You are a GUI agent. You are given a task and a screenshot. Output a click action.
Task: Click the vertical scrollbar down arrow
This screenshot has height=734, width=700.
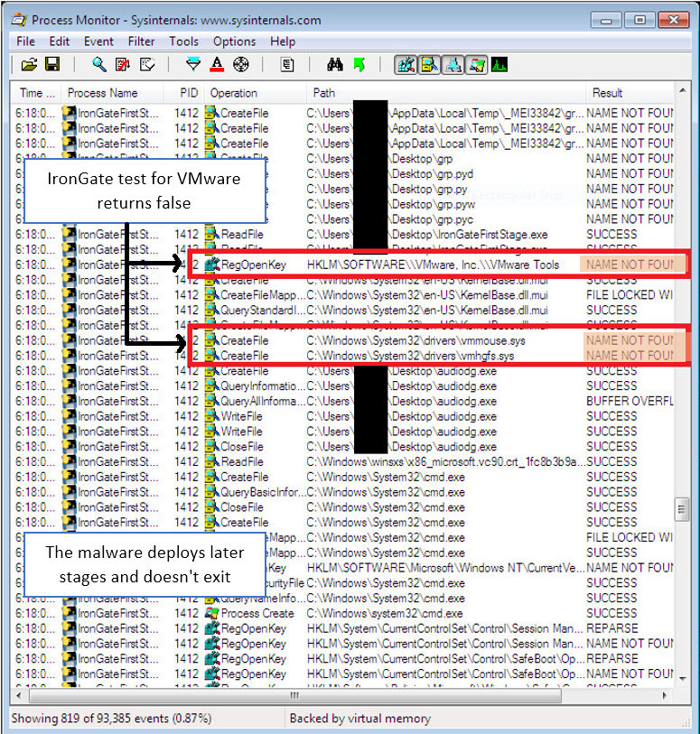pyautogui.click(x=682, y=679)
